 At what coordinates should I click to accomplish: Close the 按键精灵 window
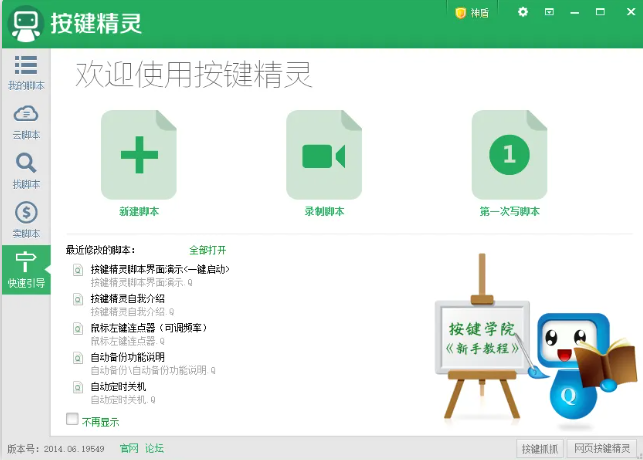point(631,12)
